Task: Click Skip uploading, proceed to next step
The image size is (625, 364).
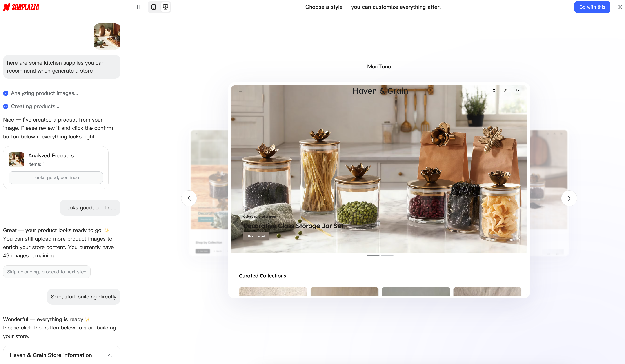Action: coord(47,272)
